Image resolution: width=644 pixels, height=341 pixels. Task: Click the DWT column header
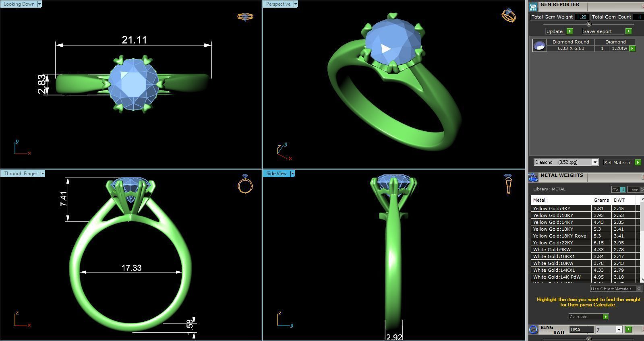pos(623,200)
